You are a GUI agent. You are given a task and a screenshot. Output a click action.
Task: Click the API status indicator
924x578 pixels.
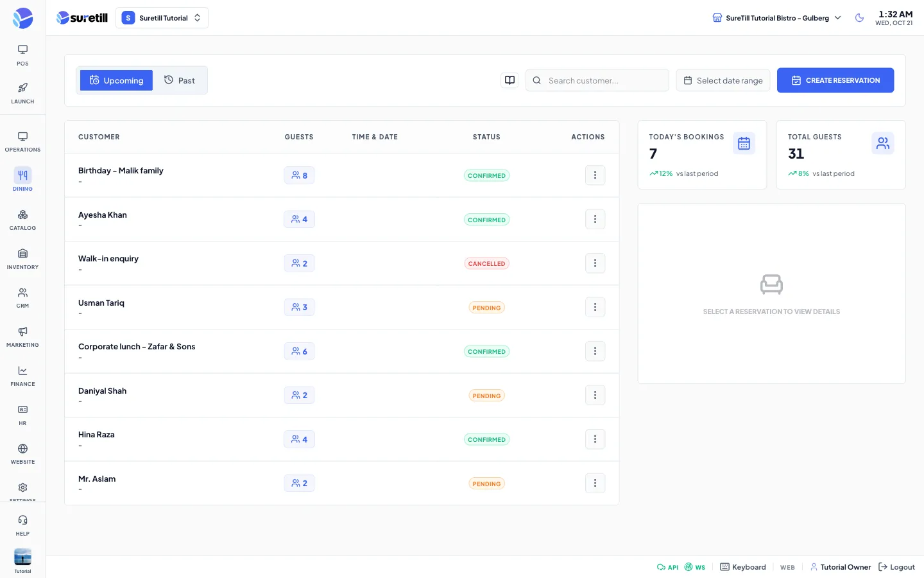667,567
